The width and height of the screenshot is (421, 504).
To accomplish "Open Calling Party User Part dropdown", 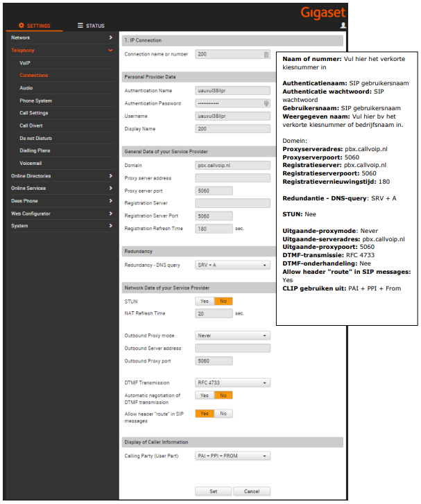I will point(232,455).
